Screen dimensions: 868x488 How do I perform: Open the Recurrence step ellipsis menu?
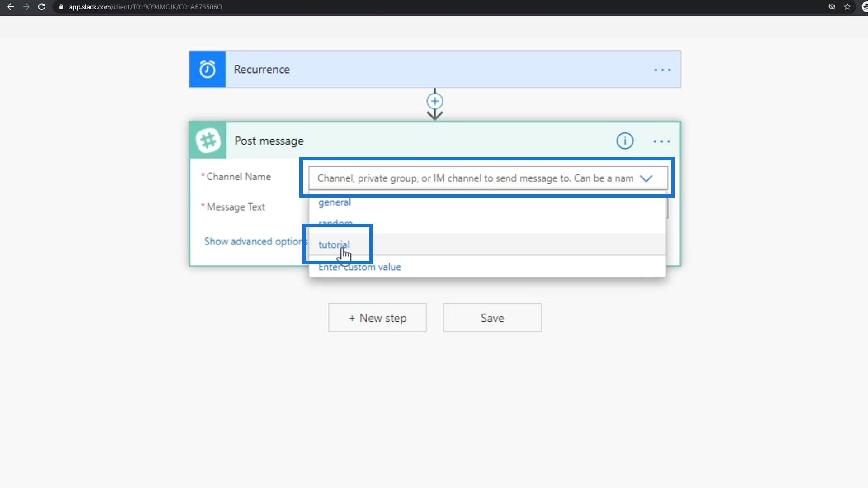pyautogui.click(x=662, y=70)
